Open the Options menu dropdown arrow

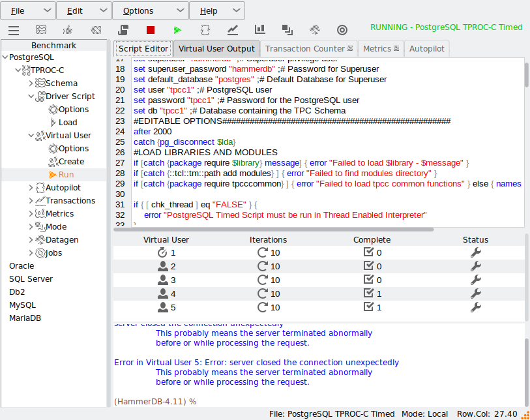tap(181, 10)
